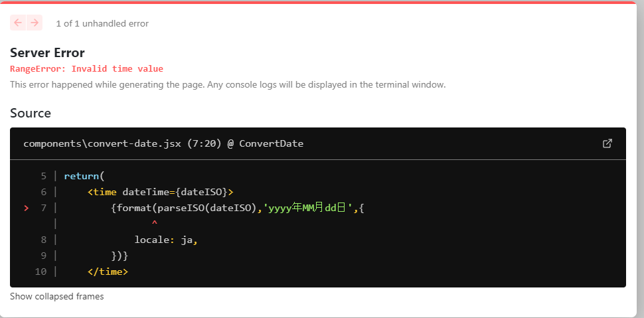Viewport: 644px width, 318px height.
Task: Click the '1 of 1 unhandled error' label
Action: (102, 24)
